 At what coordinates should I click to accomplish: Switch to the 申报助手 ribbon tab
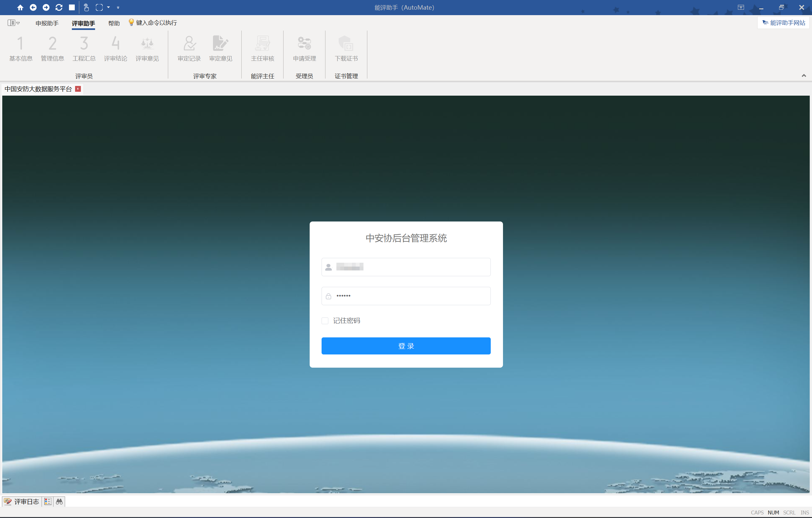click(x=47, y=23)
